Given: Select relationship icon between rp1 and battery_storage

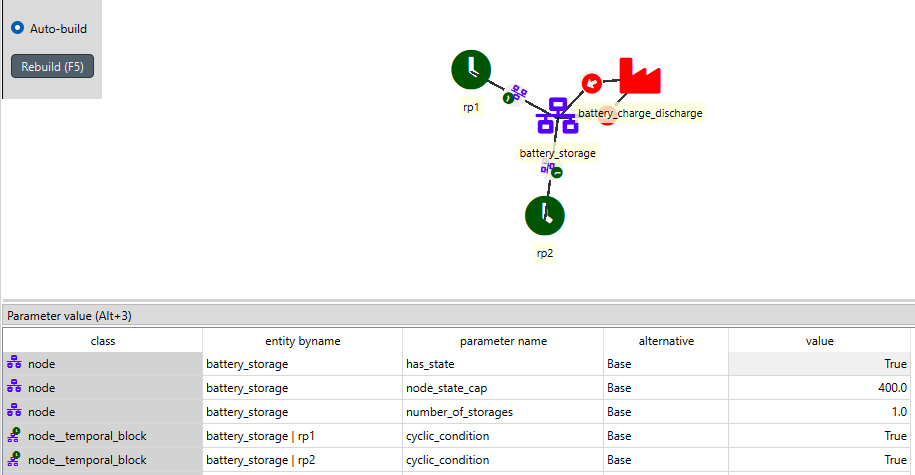Looking at the screenshot, I should click(x=515, y=94).
